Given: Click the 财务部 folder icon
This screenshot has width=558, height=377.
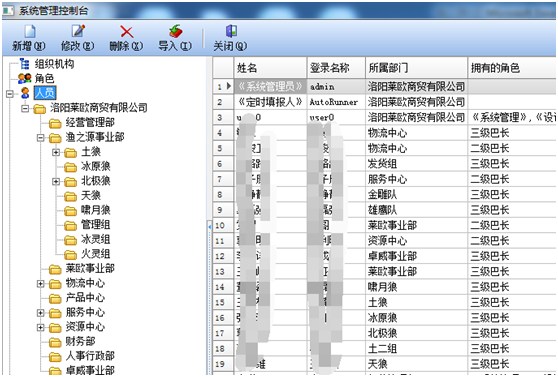Looking at the screenshot, I should [55, 342].
